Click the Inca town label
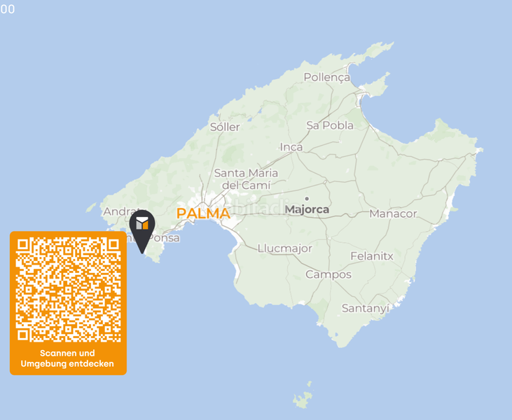512x420 pixels. (x=291, y=147)
